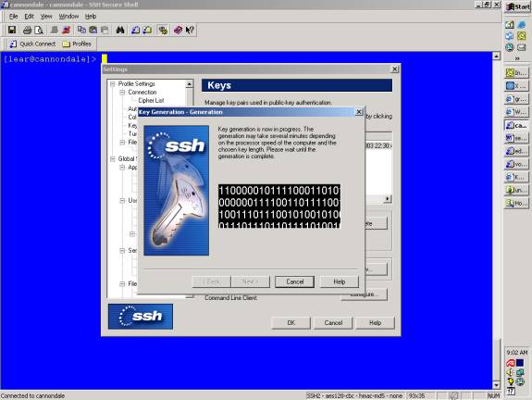Expand quick launch chevron overflow
Viewport: 532px width, 400px height.
(x=517, y=58)
